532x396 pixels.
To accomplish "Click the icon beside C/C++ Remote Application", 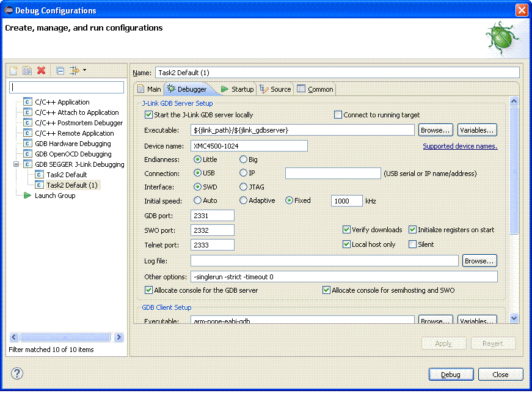I will pyautogui.click(x=27, y=133).
